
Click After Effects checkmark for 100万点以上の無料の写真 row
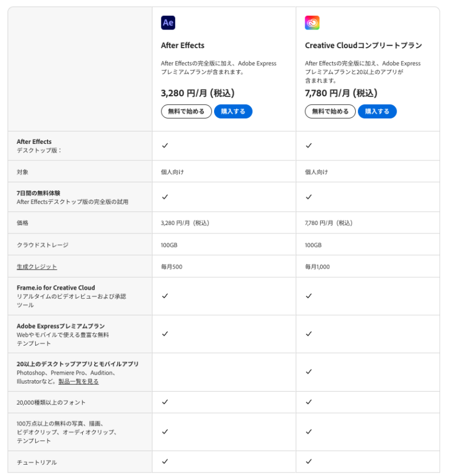point(165,432)
